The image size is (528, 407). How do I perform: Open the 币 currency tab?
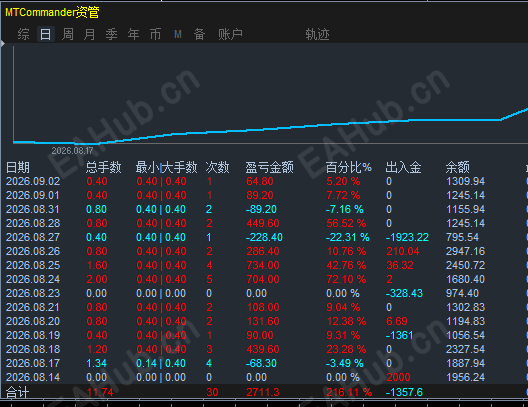155,34
